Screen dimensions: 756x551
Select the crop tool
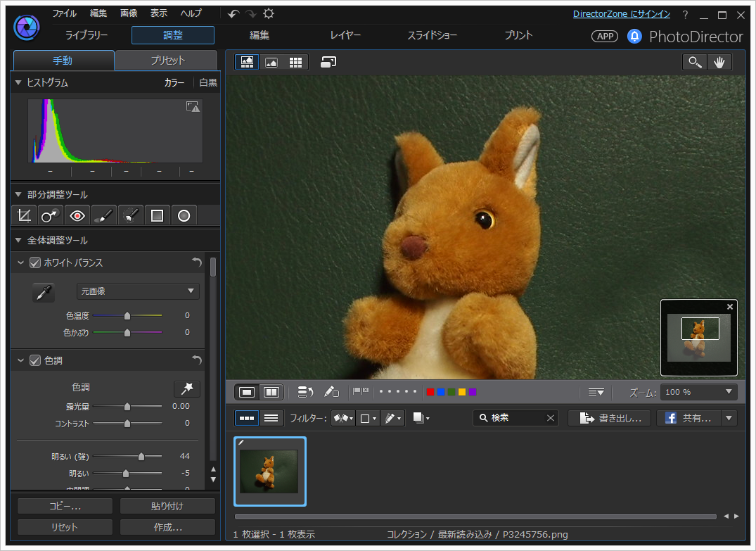23,215
